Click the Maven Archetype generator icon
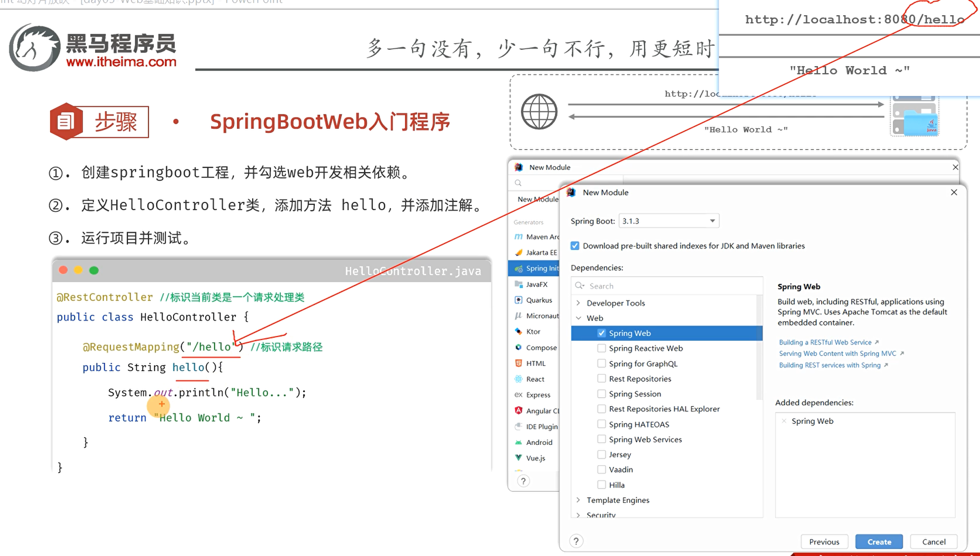Screen dimensions: 980x556 point(519,237)
